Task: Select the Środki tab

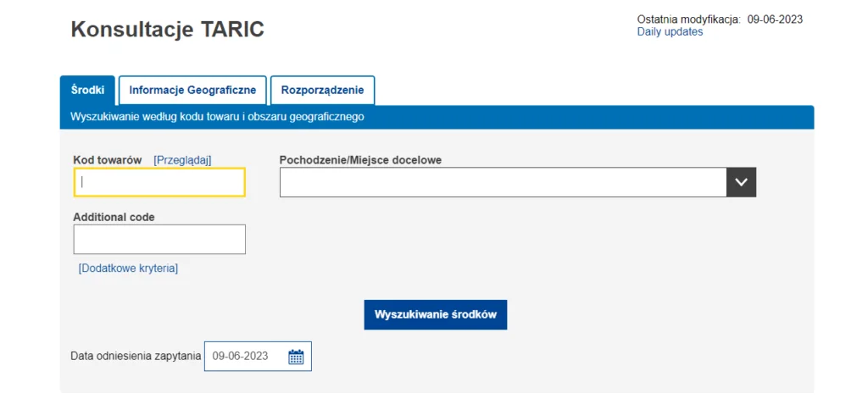Action: [87, 90]
